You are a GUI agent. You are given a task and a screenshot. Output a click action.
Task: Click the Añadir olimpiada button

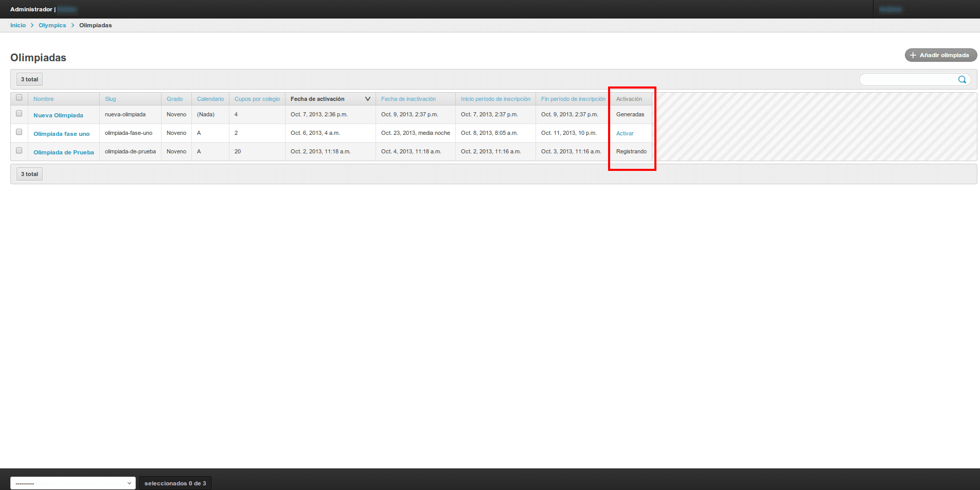940,55
